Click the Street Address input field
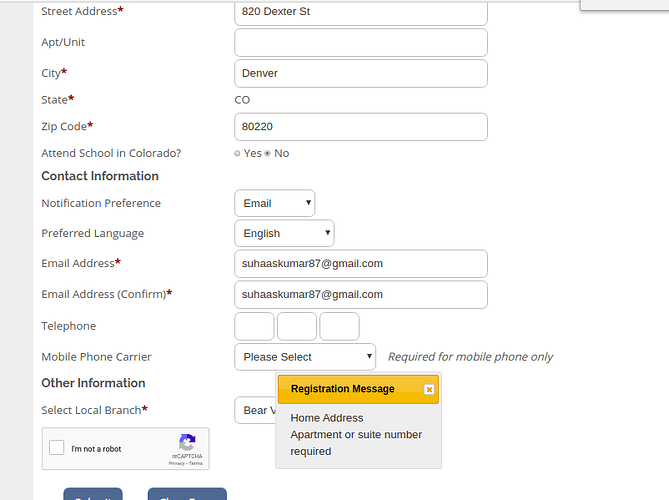The width and height of the screenshot is (669, 500). click(x=360, y=11)
